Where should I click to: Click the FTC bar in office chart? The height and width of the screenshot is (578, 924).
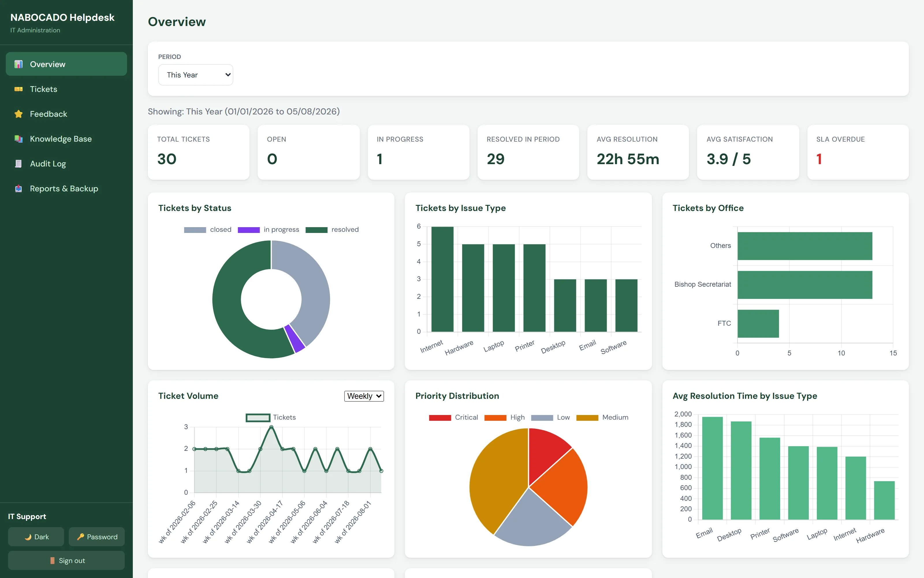tap(758, 323)
